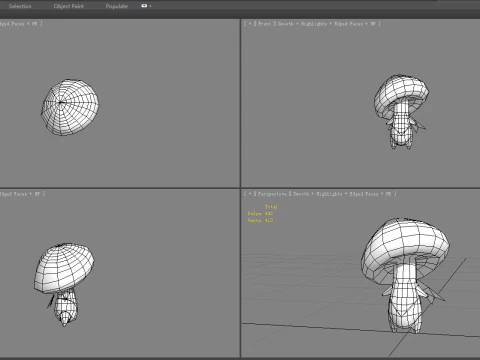Image resolution: width=480 pixels, height=360 pixels.
Task: Click the ribbon display options icon
Action: click(x=144, y=6)
